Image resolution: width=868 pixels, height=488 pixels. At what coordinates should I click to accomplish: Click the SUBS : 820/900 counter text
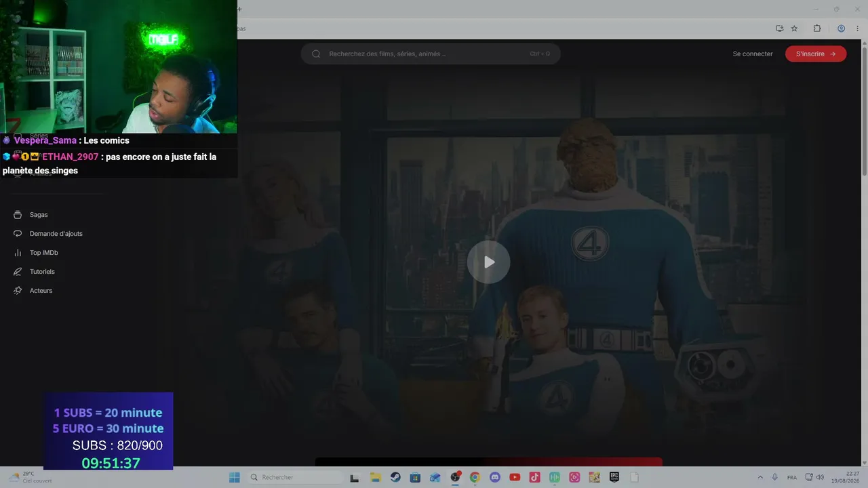coord(117,445)
